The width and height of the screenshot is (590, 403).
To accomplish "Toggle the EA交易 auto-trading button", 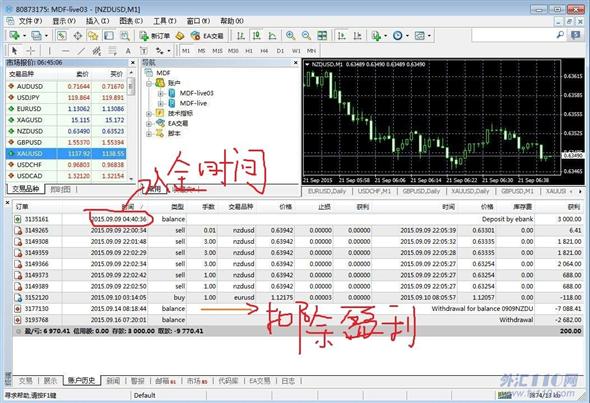I will (x=207, y=36).
